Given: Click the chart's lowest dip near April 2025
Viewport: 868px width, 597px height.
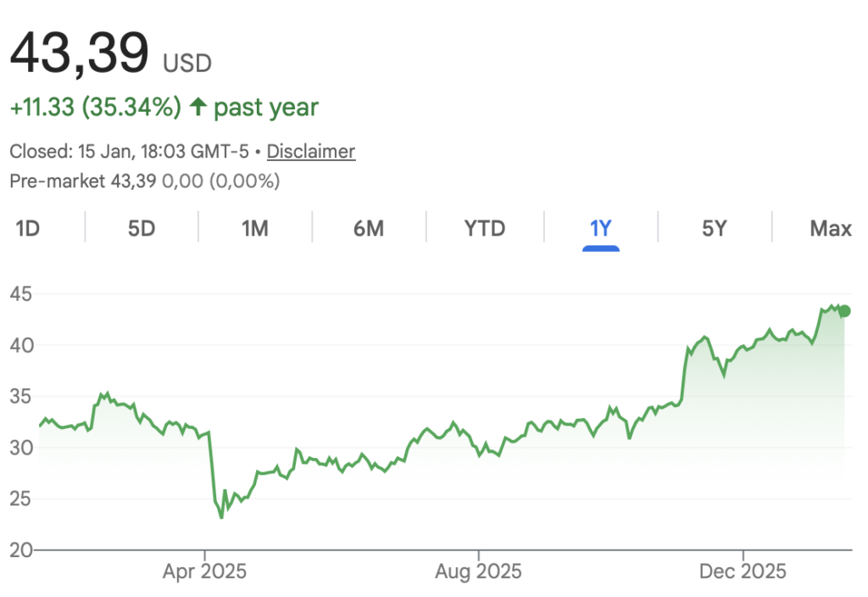Looking at the screenshot, I should pos(221,516).
